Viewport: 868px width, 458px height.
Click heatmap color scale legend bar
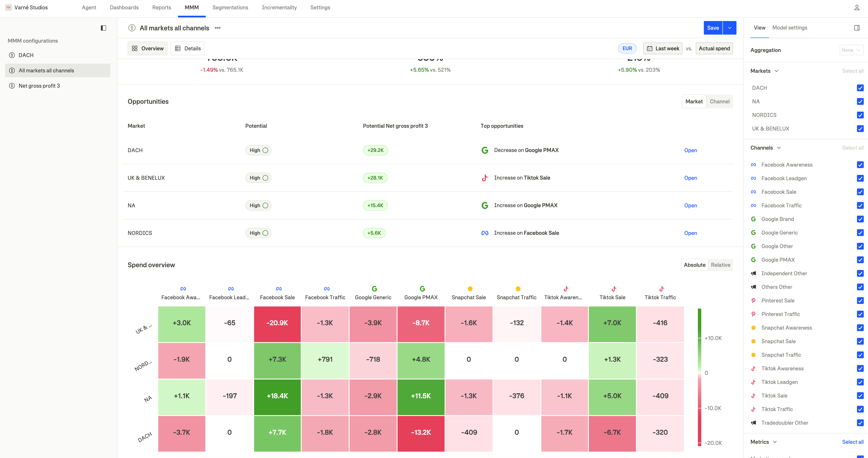(700, 377)
